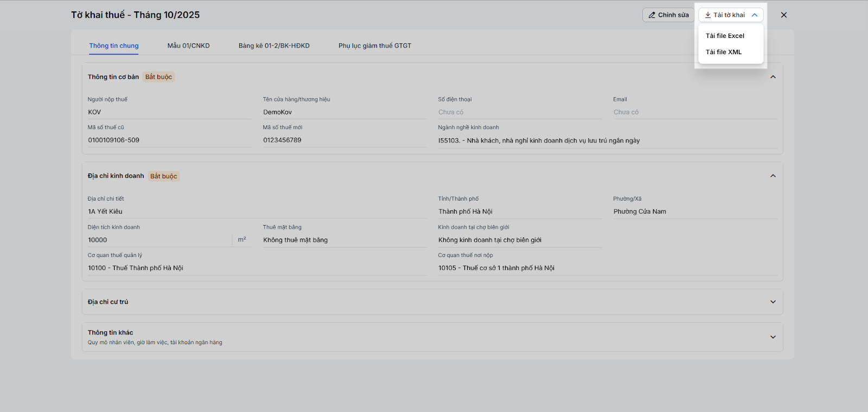Select Tải file Excel option
Image resolution: width=868 pixels, height=412 pixels.
[x=725, y=36]
